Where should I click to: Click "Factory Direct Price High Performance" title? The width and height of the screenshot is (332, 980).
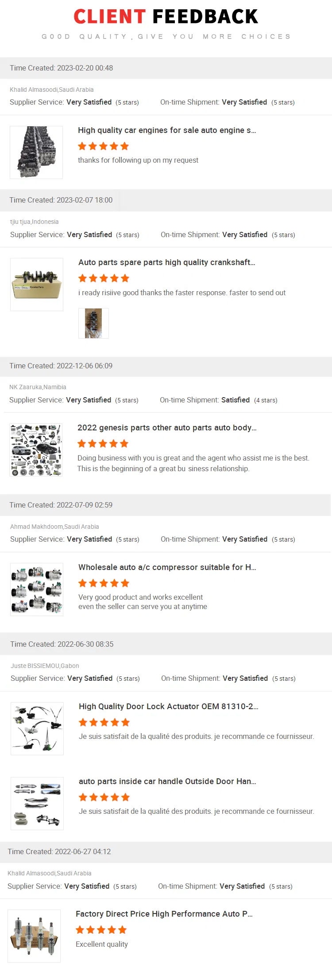pyautogui.click(x=164, y=914)
